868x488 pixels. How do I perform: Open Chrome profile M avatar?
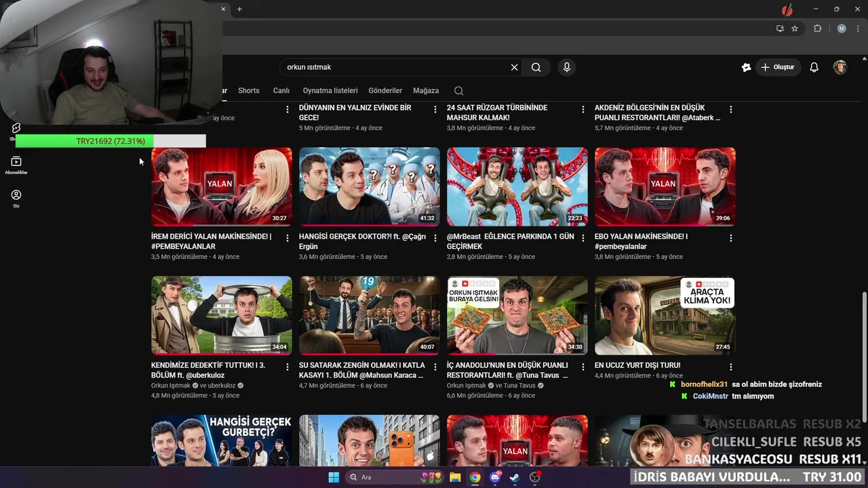[842, 28]
